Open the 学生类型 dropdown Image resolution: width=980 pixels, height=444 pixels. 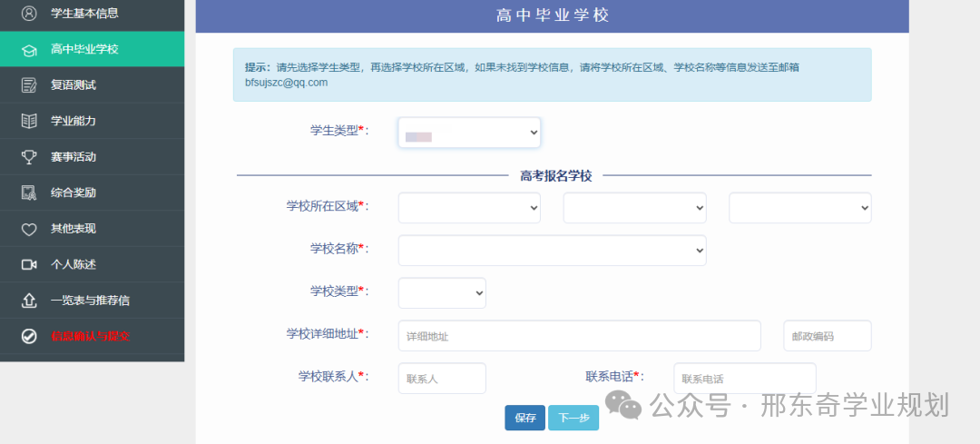(469, 133)
